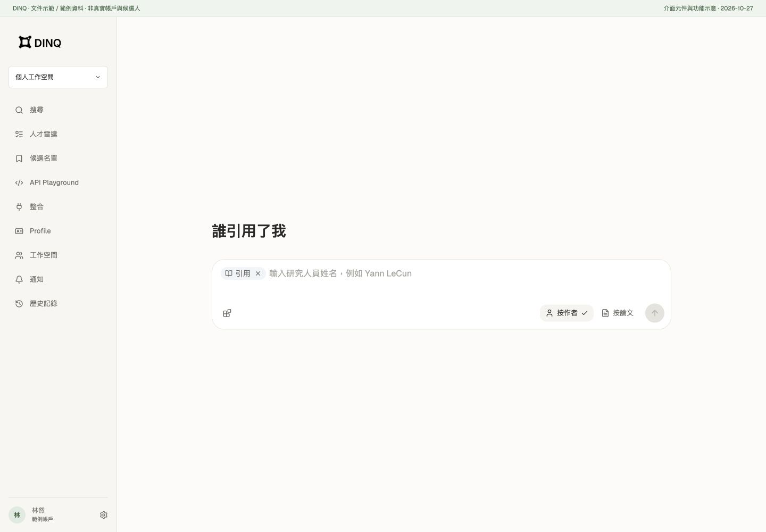Select the 按作者 search mode
This screenshot has height=532, width=766.
567,313
